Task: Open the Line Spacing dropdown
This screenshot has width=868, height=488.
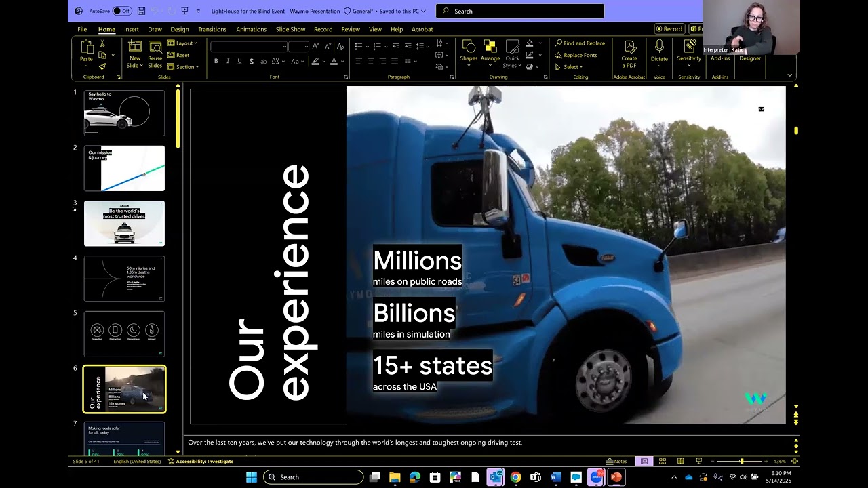Action: point(422,46)
